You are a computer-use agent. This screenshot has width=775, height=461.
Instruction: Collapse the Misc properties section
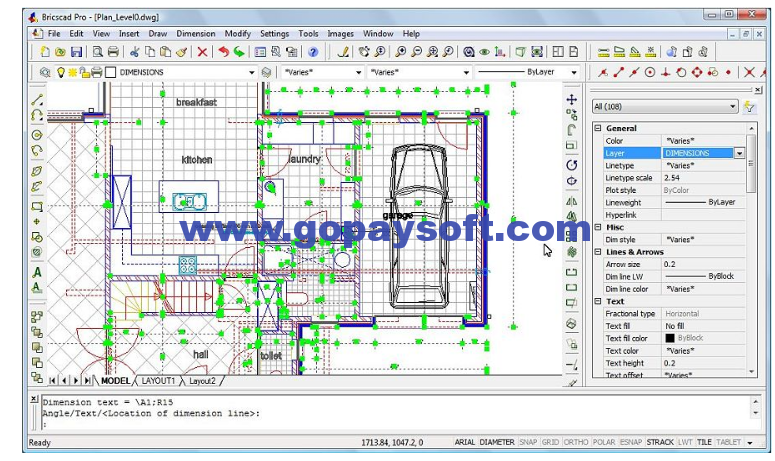(x=598, y=227)
